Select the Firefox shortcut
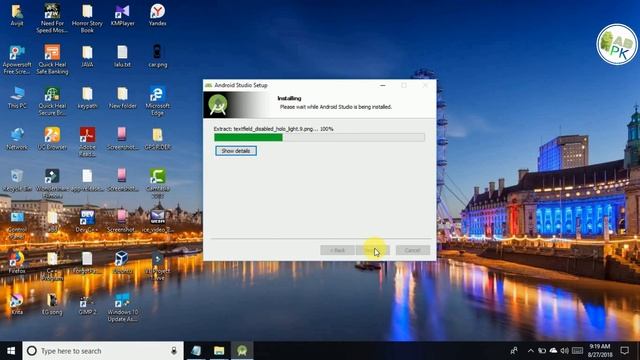 [17, 262]
